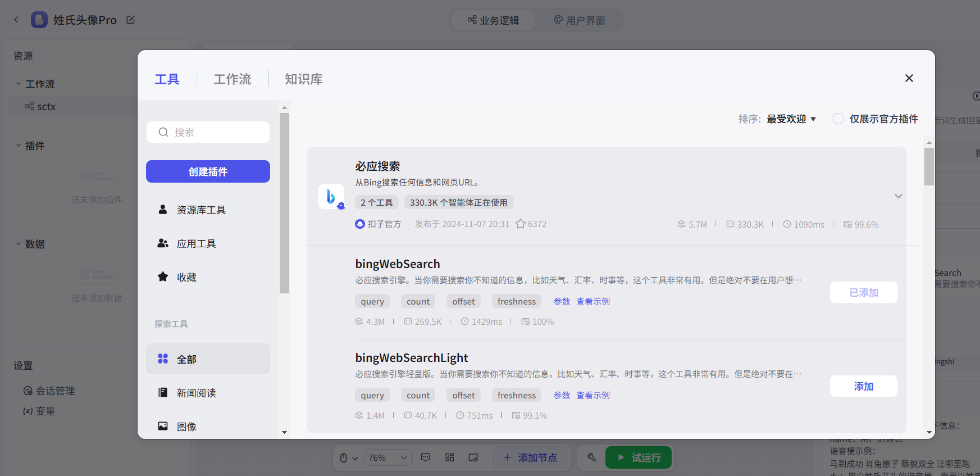Edit the project name with pencil icon
Viewport: 980px width, 476px height.
[x=130, y=20]
